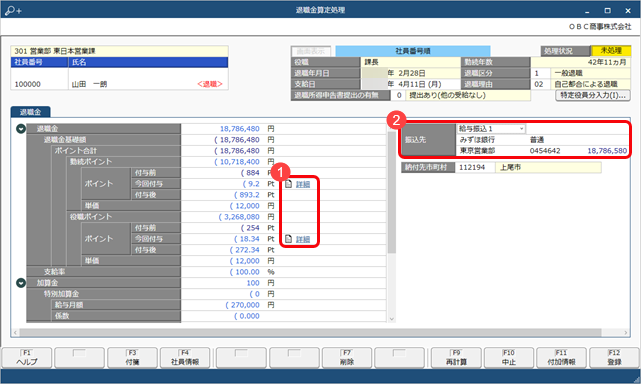
Task: Select the 退職金 tab
Action: pos(30,112)
